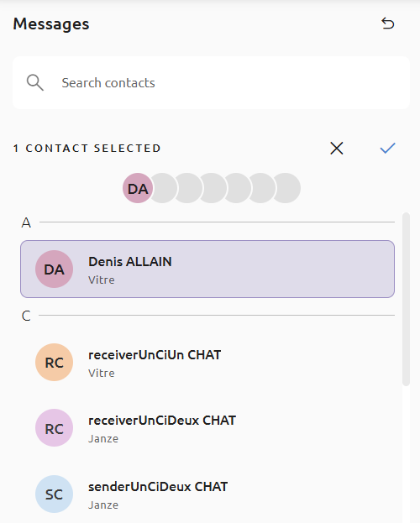The width and height of the screenshot is (420, 523).
Task: Click the purple RC avatar for receiverUnCiDeux
Action: (54, 428)
